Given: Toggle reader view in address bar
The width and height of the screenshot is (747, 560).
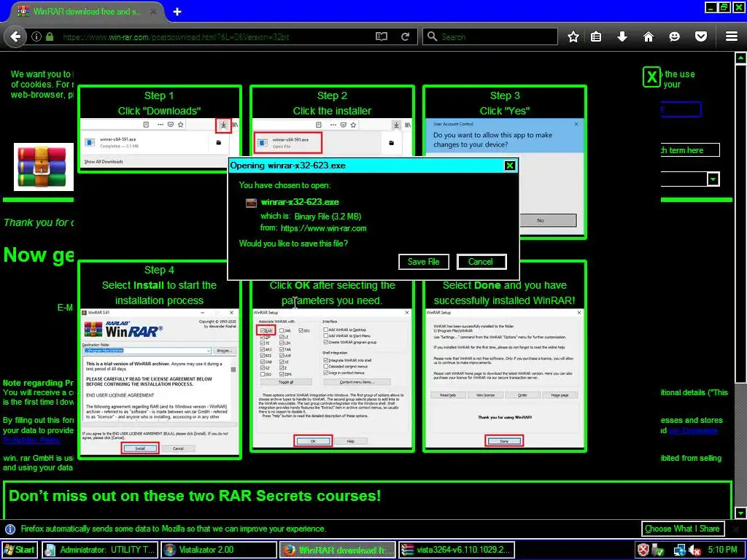Looking at the screenshot, I should (x=381, y=36).
